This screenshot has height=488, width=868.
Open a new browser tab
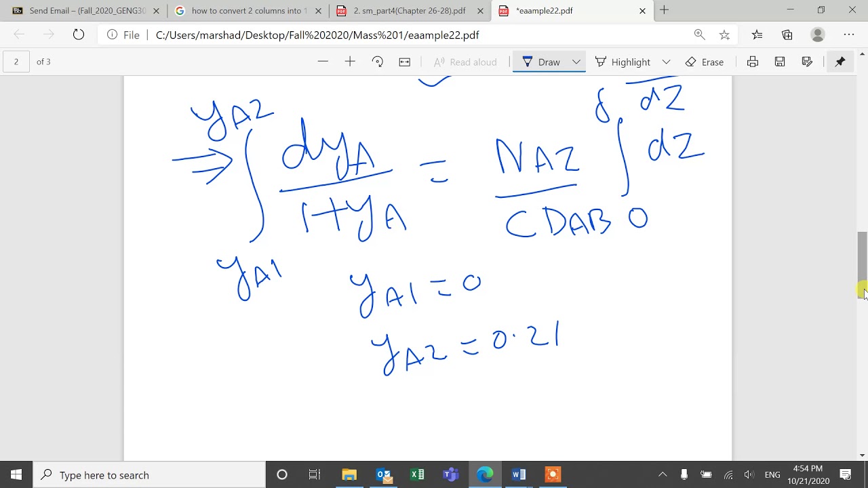(x=665, y=10)
